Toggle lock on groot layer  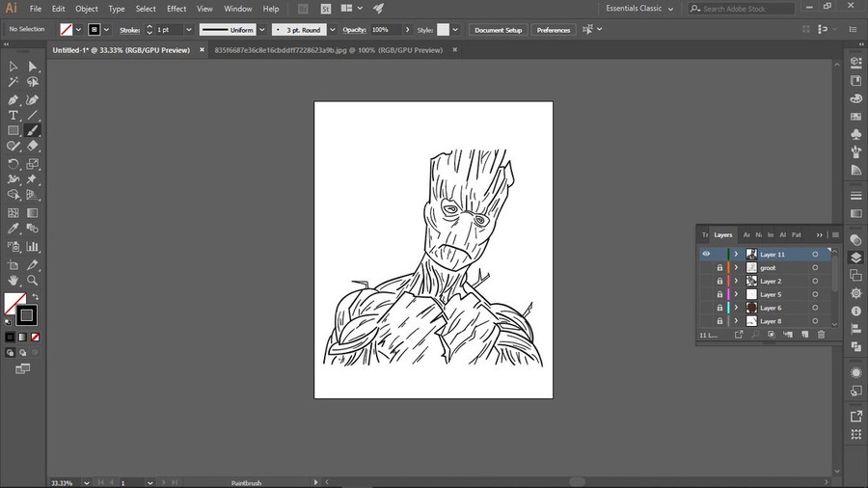(719, 268)
